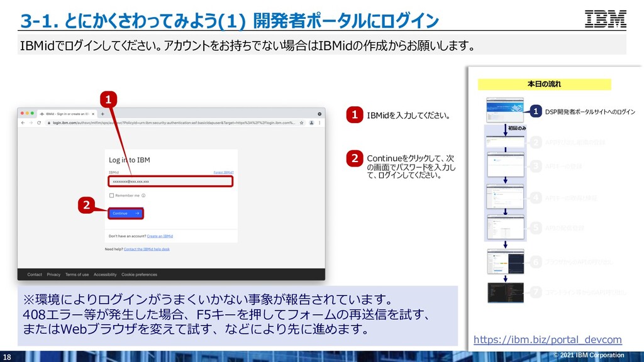
Task: Click the info icon beside Remember me
Action: coord(143,195)
